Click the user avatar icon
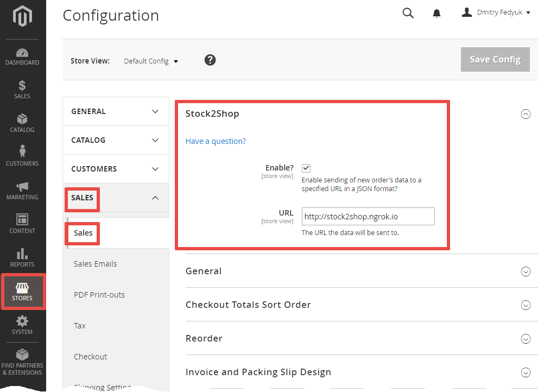Screen dimensions: 544x392 [x=466, y=12]
